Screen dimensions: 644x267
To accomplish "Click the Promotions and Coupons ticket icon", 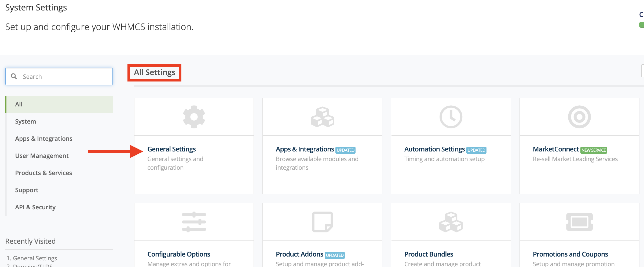I will coord(579,222).
